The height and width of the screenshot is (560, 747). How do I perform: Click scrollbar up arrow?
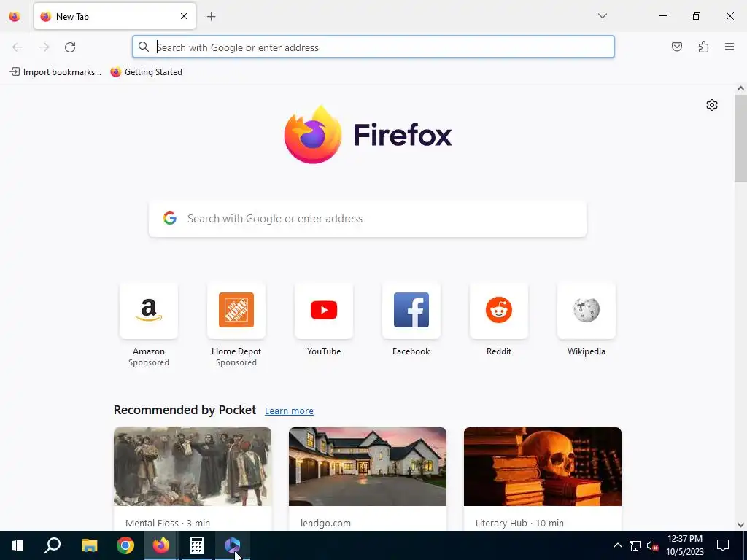[x=740, y=88]
